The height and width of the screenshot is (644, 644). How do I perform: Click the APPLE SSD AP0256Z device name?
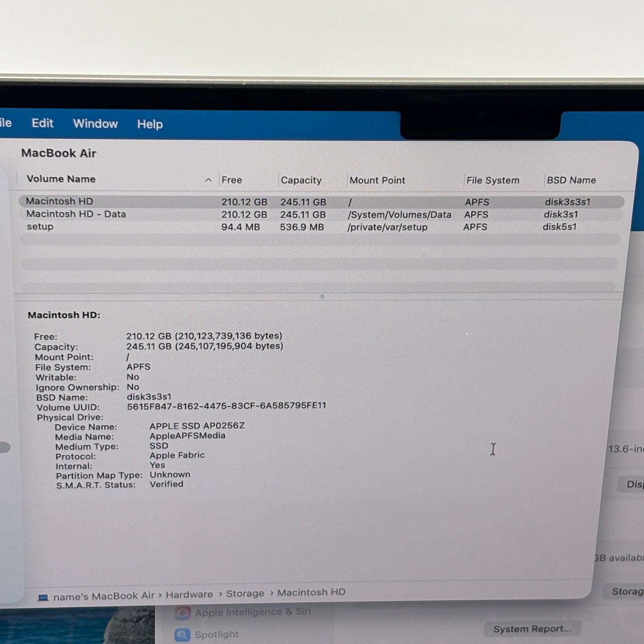pyautogui.click(x=197, y=426)
